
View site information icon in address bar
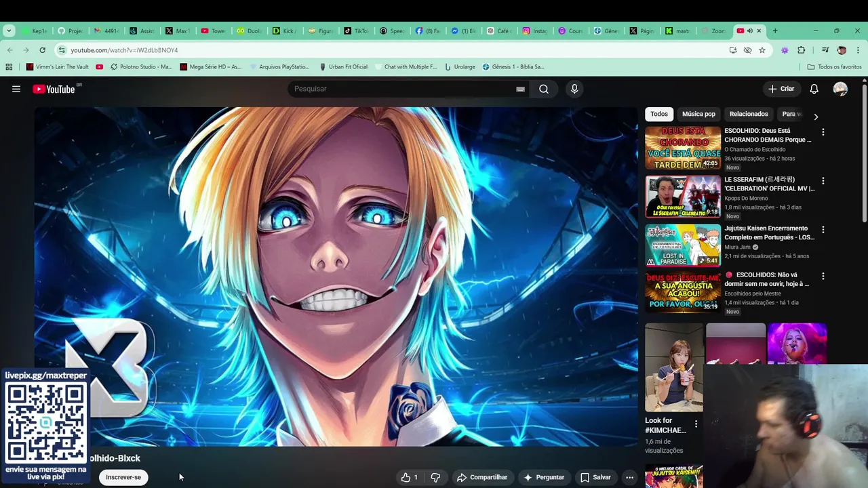pos(62,50)
